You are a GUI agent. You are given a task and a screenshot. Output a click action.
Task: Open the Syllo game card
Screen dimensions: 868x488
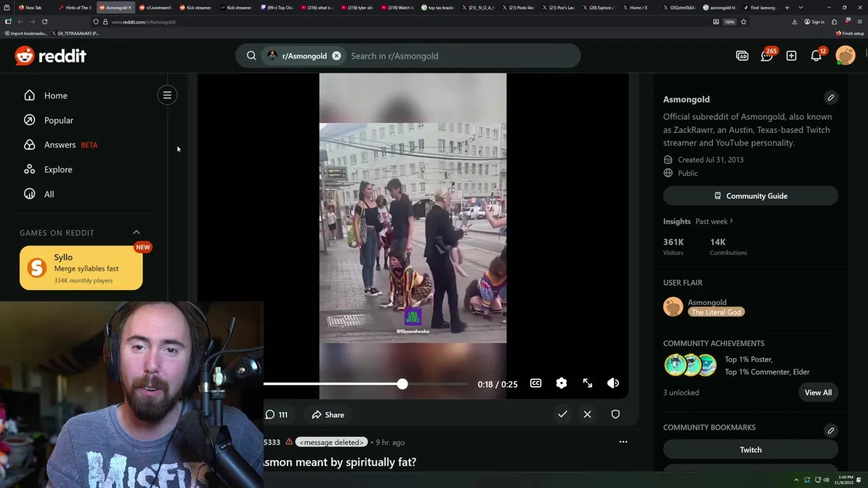pyautogui.click(x=81, y=268)
